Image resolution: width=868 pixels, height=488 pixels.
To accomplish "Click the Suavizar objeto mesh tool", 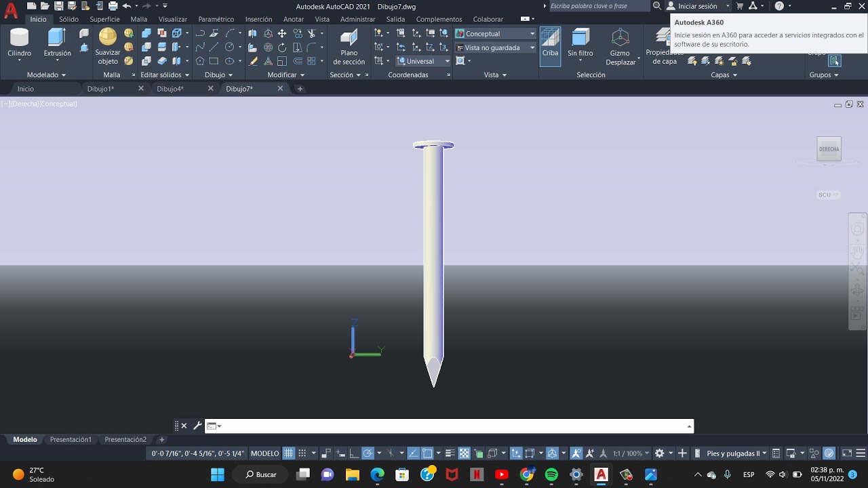I will 108,46.
